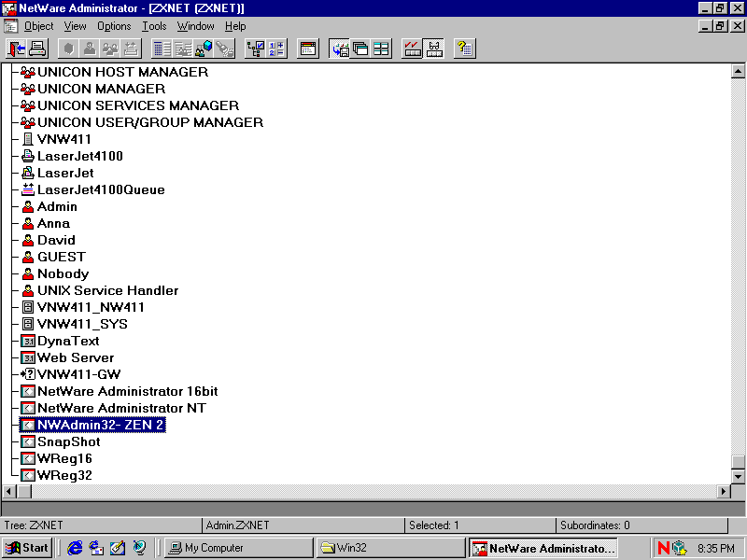The height and width of the screenshot is (560, 747).
Task: Click the grayed rights-to-other-objects toolbar icon
Action: 183,49
